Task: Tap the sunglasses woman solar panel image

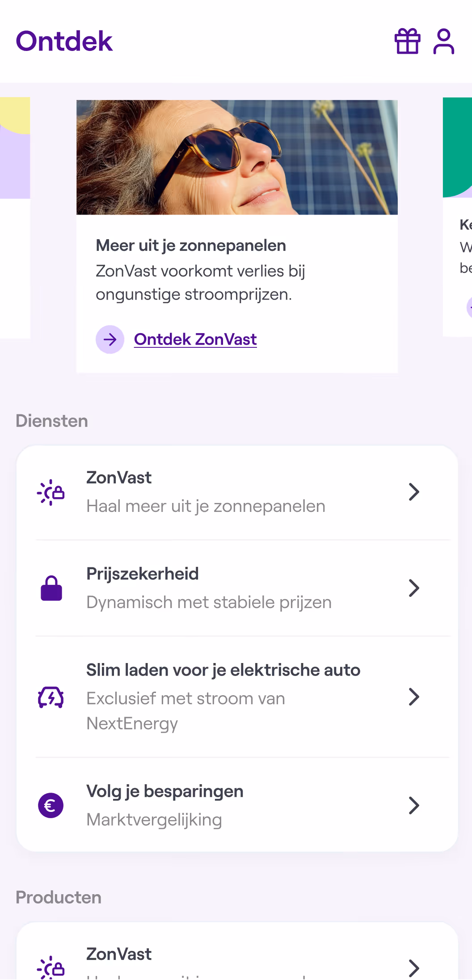Action: 237,157
